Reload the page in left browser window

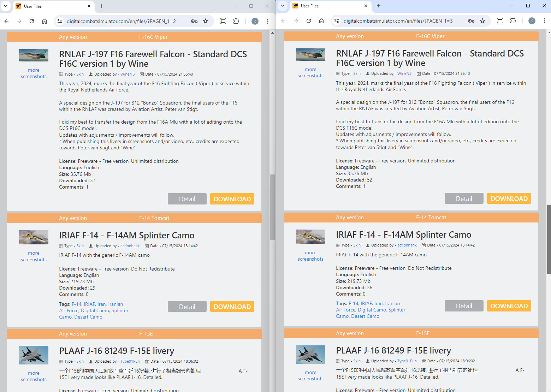pyautogui.click(x=32, y=21)
